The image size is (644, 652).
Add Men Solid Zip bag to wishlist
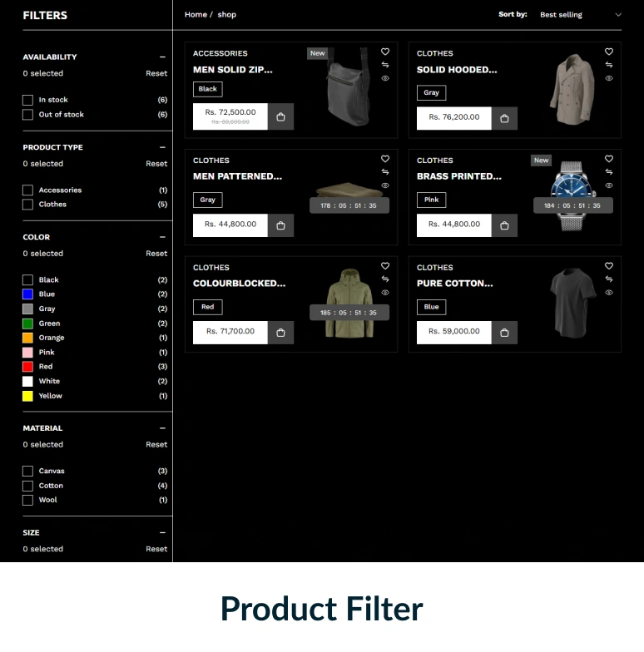[385, 52]
